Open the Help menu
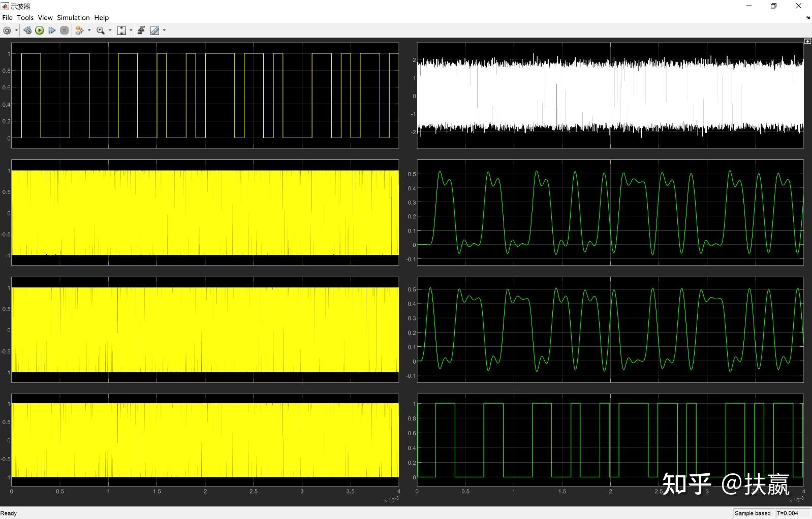Screen dimensions: 812x519 (x=102, y=17)
